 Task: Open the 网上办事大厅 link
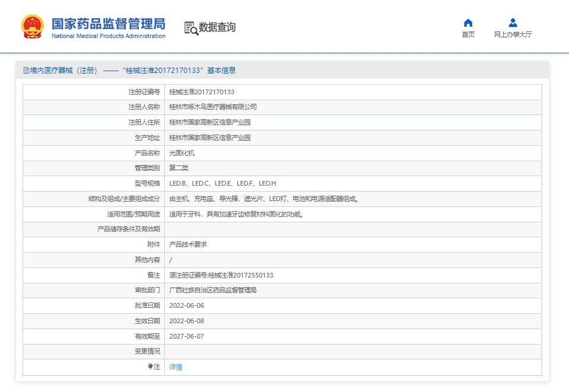(x=513, y=34)
